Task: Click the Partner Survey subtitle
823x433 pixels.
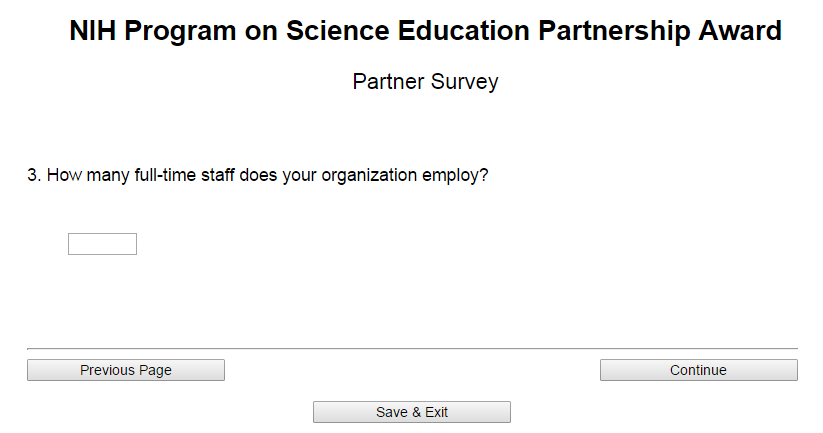Action: [425, 82]
